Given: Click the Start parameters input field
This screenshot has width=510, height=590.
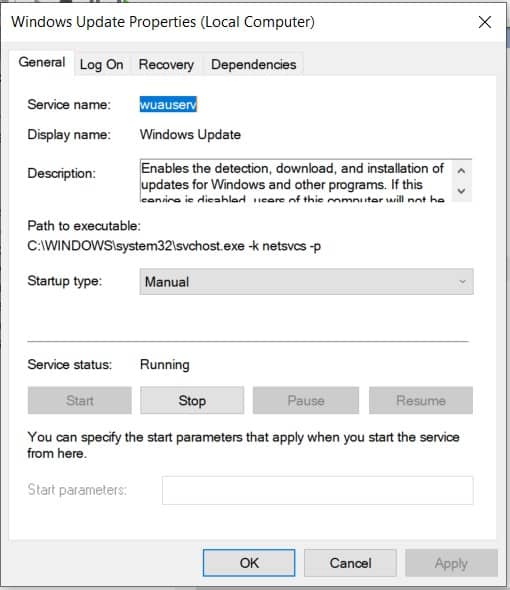Looking at the screenshot, I should (318, 490).
